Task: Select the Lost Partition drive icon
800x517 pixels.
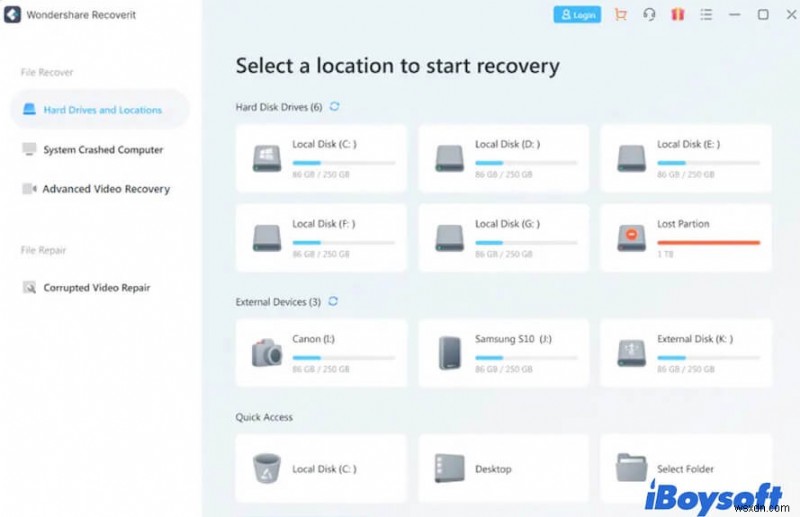Action: pyautogui.click(x=632, y=238)
